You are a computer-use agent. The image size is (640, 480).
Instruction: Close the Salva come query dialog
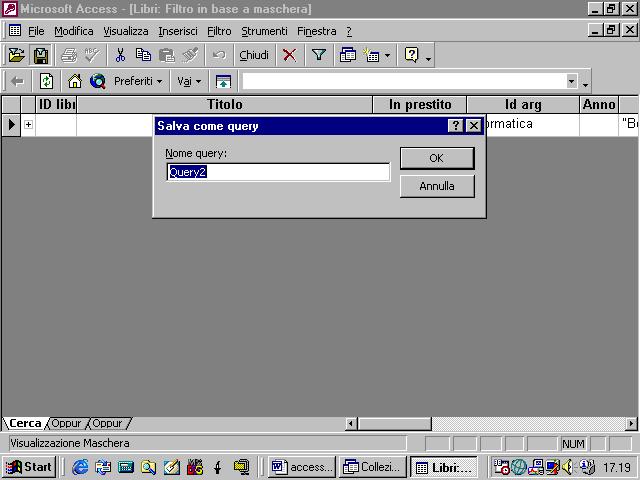473,126
